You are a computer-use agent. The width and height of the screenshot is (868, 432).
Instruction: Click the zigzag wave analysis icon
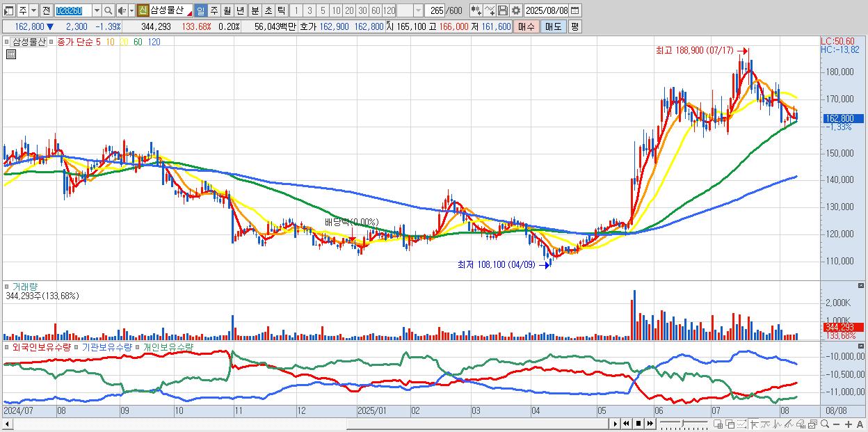click(x=778, y=424)
